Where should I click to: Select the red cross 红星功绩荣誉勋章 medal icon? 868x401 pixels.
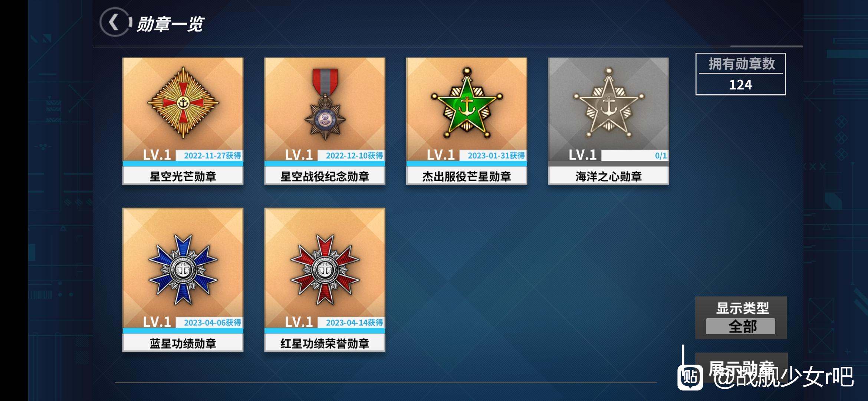[x=325, y=270]
